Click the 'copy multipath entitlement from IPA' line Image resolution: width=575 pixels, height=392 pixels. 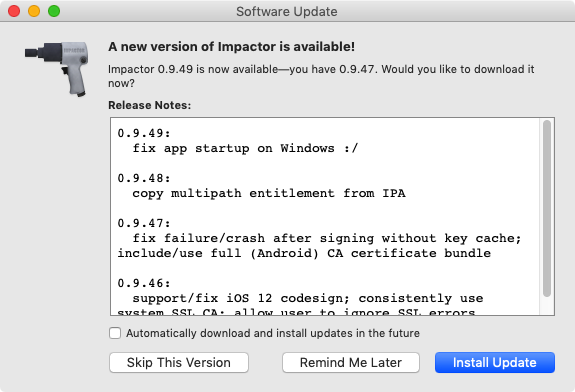[x=269, y=193]
